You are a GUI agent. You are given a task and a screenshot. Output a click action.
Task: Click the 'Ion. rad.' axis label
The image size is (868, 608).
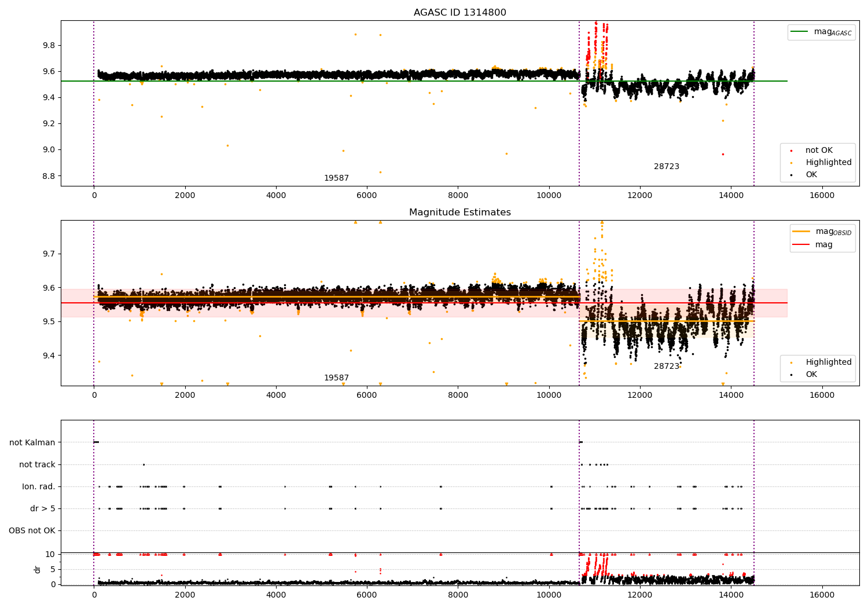[x=39, y=486]
